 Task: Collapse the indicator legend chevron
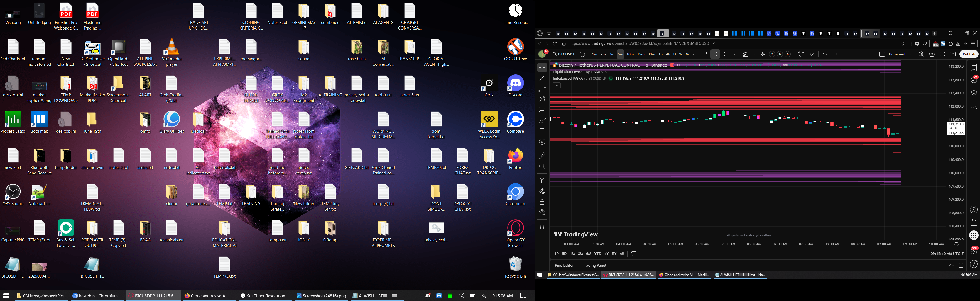(x=557, y=86)
